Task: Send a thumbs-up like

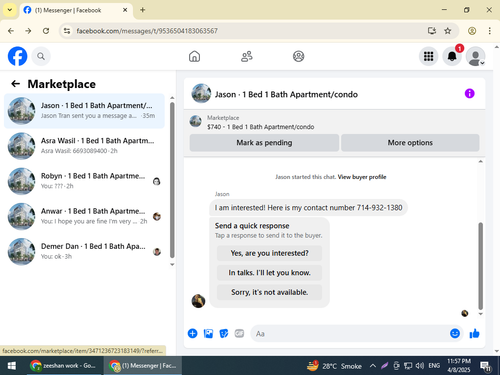Action: pos(474,333)
